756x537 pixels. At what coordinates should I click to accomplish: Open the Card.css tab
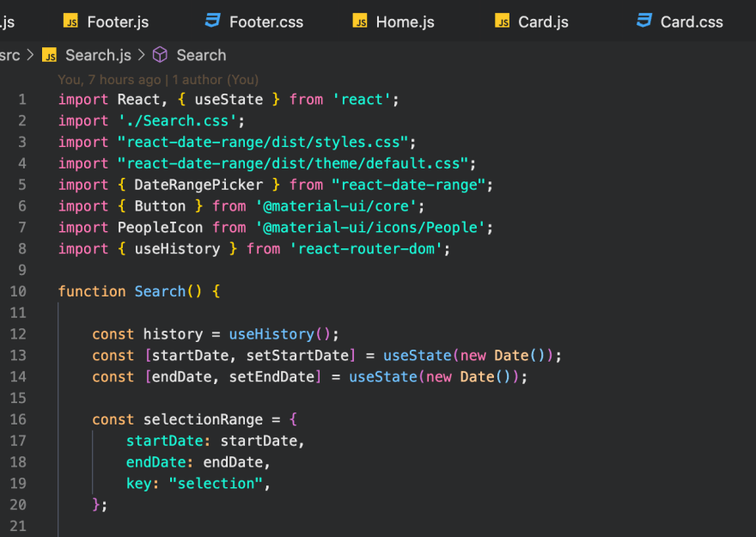(680, 21)
